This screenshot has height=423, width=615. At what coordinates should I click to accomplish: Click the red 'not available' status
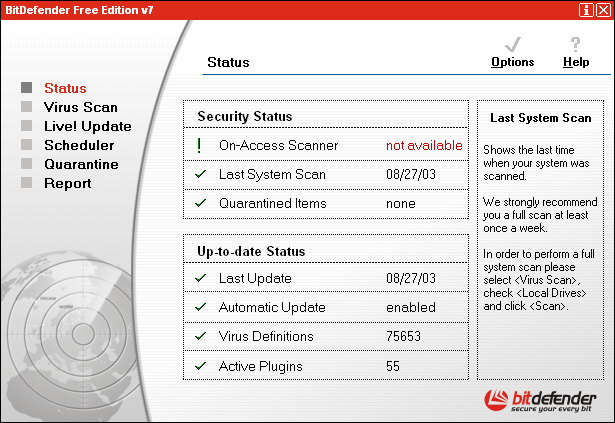pos(424,146)
